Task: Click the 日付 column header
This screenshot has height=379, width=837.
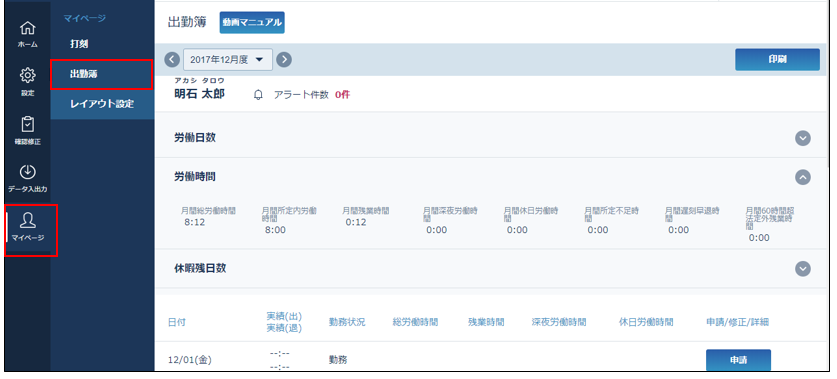Action: (x=177, y=322)
